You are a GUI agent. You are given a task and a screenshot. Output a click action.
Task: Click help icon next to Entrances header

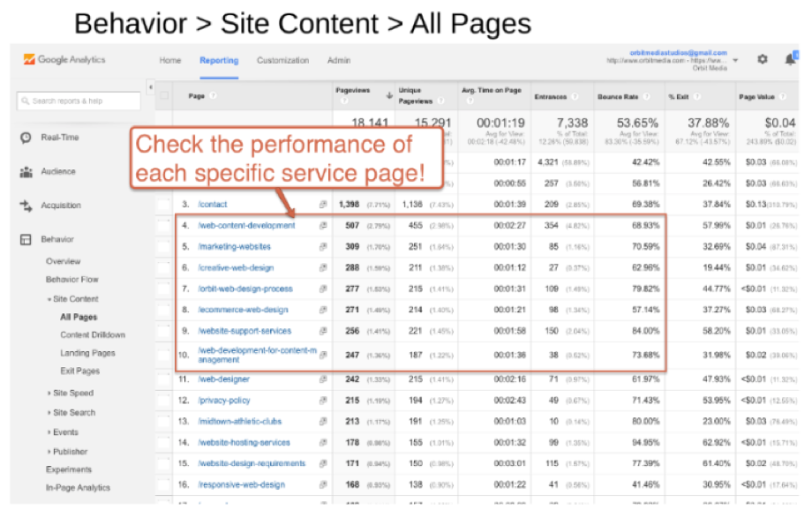[x=575, y=97]
